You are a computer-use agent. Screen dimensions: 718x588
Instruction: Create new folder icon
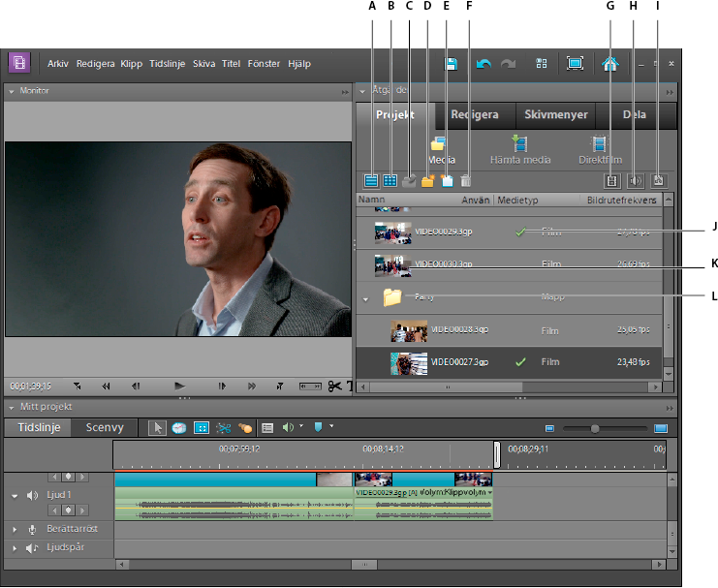click(427, 181)
